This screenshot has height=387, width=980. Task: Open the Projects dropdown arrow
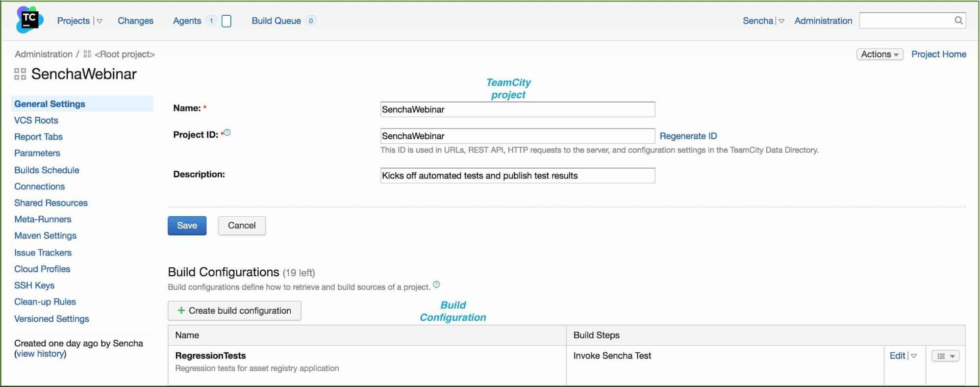100,21
